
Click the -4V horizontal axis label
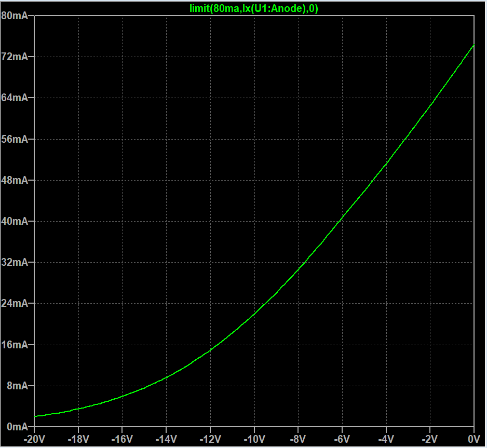[386, 439]
